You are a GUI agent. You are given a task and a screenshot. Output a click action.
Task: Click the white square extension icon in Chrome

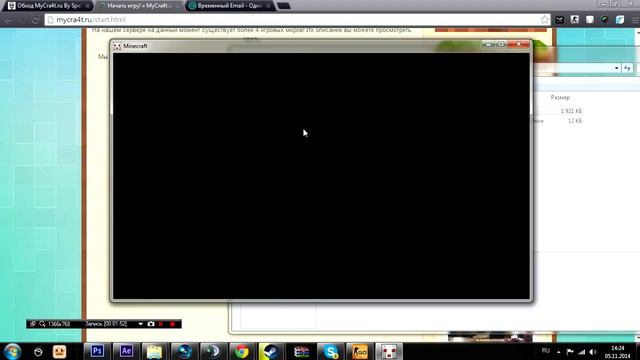(590, 20)
